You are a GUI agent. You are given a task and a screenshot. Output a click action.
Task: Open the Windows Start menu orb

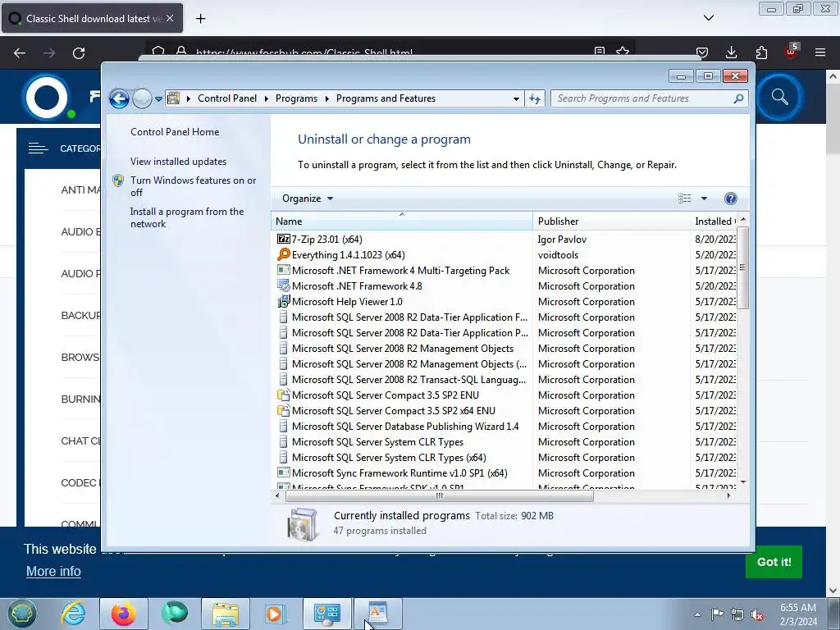[x=21, y=614]
